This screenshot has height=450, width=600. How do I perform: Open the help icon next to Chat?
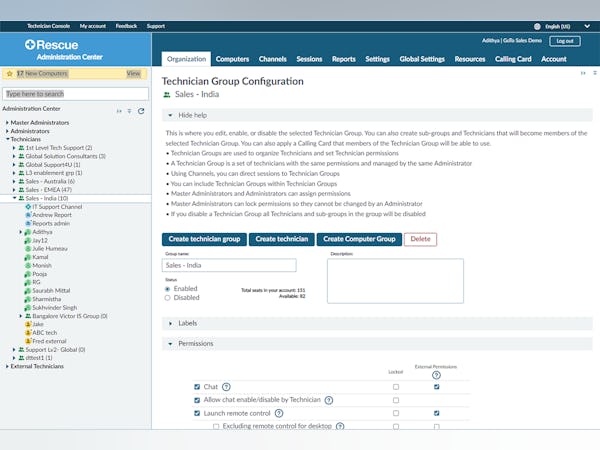pyautogui.click(x=227, y=387)
